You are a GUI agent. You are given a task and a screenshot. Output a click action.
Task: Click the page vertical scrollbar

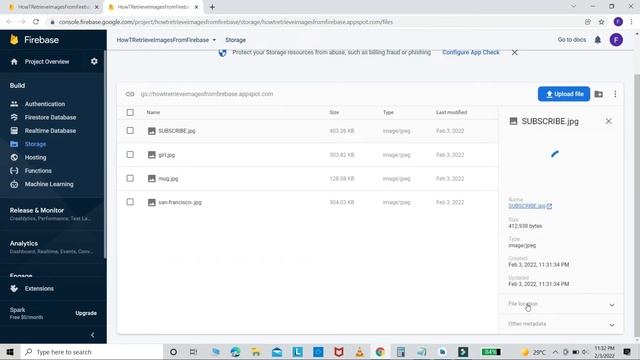pyautogui.click(x=637, y=206)
